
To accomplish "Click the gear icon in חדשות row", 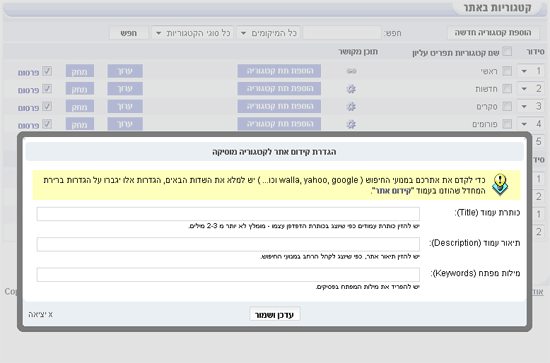I will [x=351, y=89].
